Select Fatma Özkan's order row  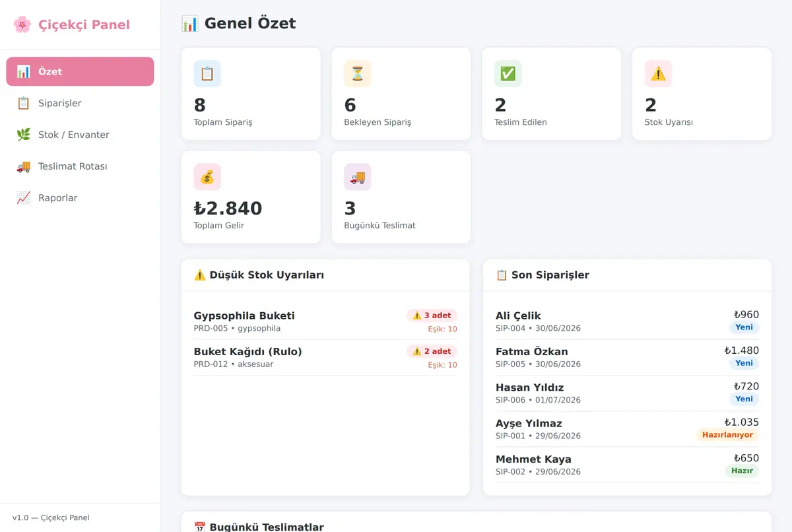(627, 357)
